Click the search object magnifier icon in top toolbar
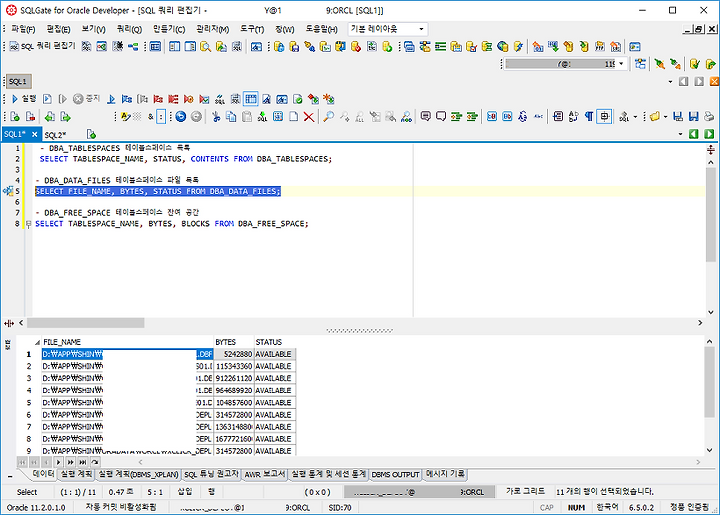The image size is (720, 515). coord(205,46)
